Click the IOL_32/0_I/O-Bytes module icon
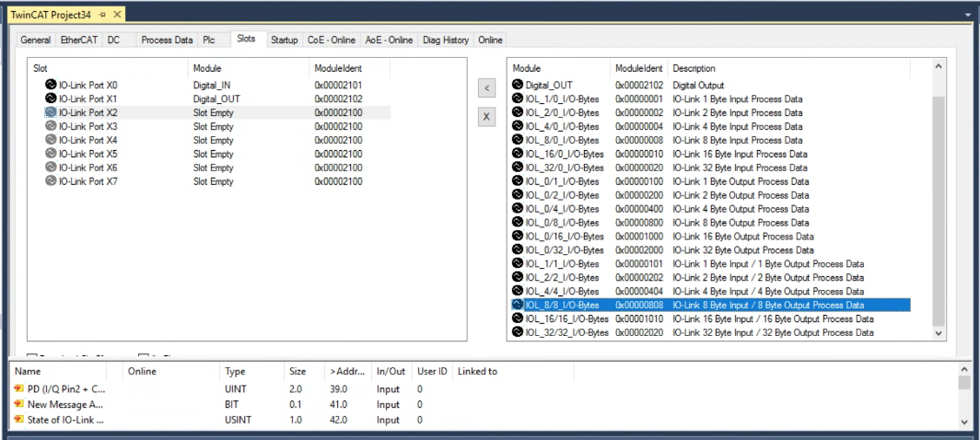Screen dimensions: 980x440 tap(518, 168)
